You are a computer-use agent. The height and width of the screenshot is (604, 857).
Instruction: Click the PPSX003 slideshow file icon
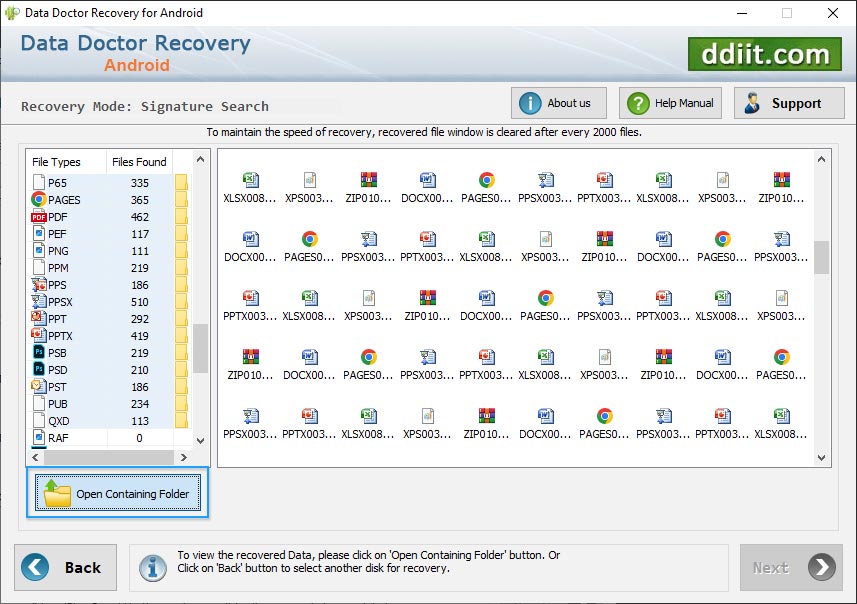[x=545, y=182]
